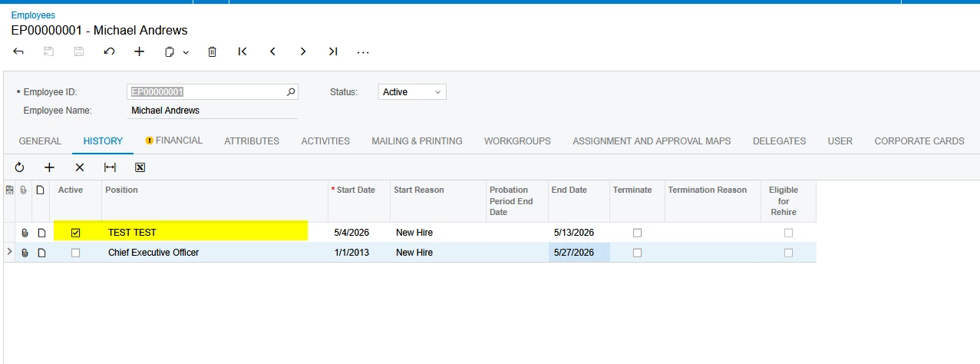Open the more actions ellipsis menu

(x=364, y=51)
